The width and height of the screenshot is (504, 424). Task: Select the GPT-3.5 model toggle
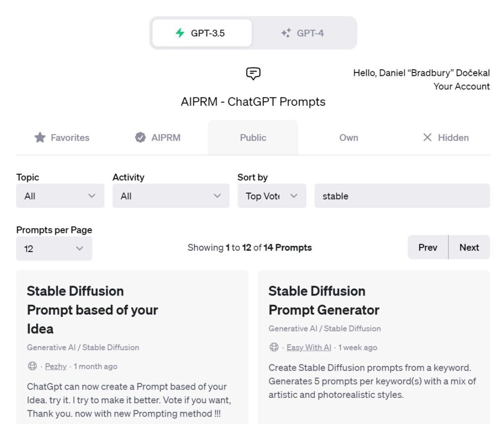(x=202, y=33)
